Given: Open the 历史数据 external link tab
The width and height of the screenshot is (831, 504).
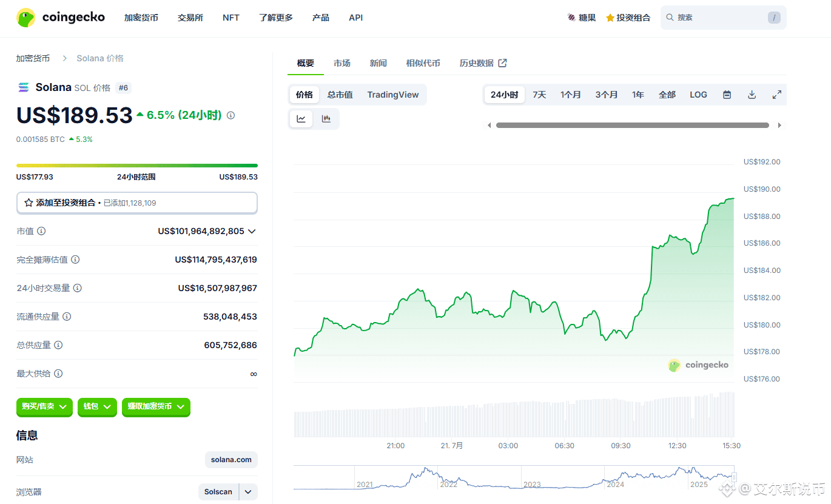Looking at the screenshot, I should pyautogui.click(x=483, y=63).
